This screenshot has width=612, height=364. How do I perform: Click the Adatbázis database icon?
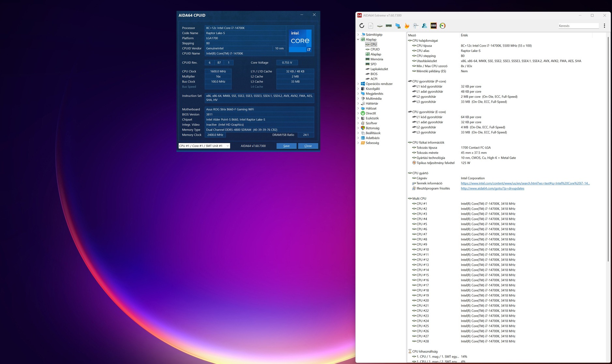[363, 138]
